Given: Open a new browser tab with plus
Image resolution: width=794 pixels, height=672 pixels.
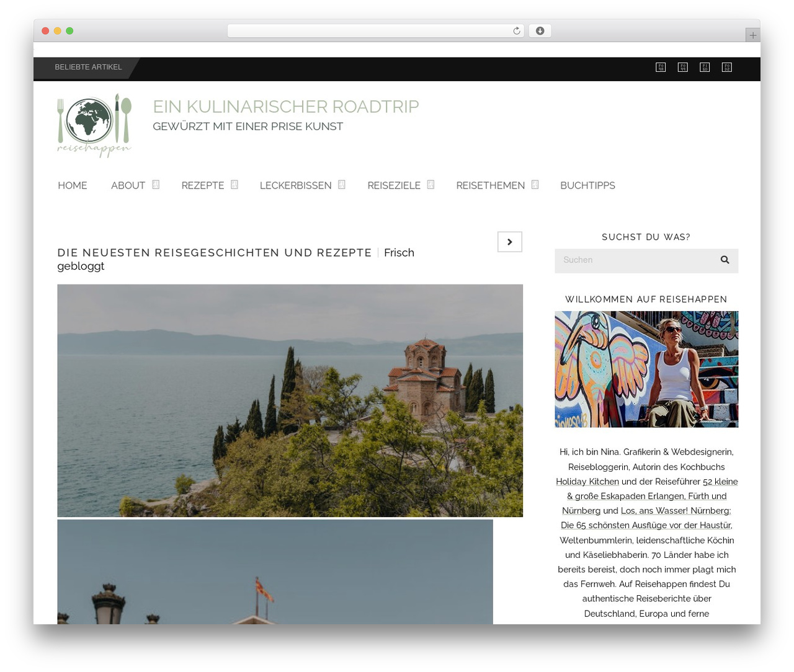Looking at the screenshot, I should tap(752, 35).
